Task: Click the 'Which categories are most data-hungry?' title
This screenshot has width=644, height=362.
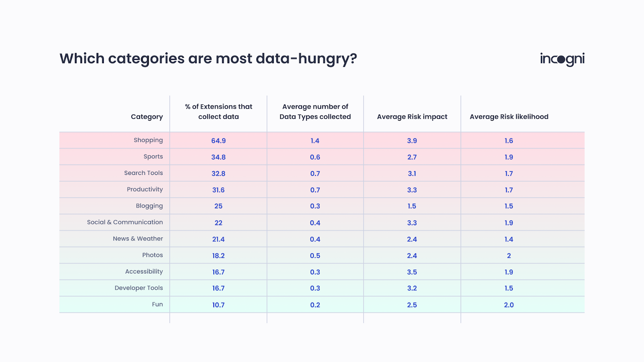Action: click(x=208, y=59)
